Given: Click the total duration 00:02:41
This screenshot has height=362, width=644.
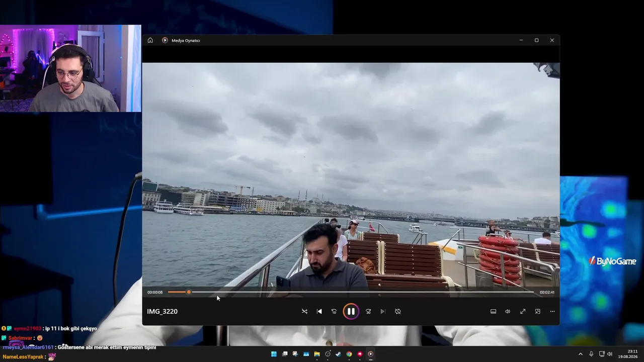Looking at the screenshot, I should (x=547, y=292).
